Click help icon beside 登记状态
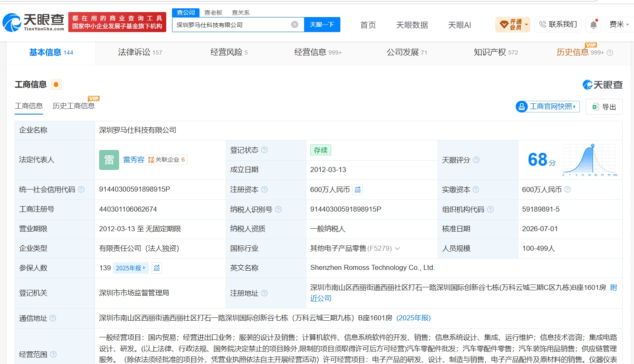The height and width of the screenshot is (364, 634). click(x=264, y=150)
